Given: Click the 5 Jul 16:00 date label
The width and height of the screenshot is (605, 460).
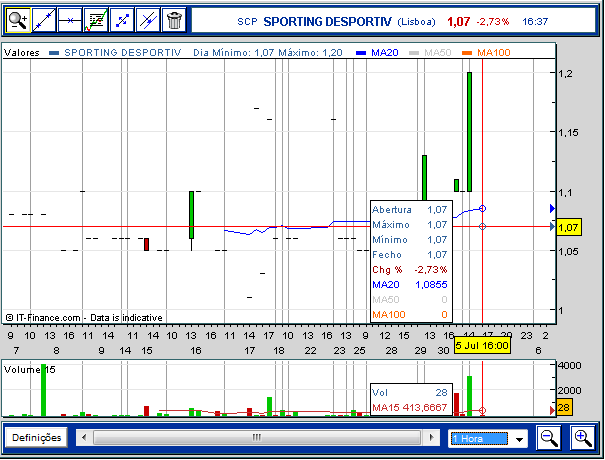Looking at the screenshot, I should click(482, 345).
